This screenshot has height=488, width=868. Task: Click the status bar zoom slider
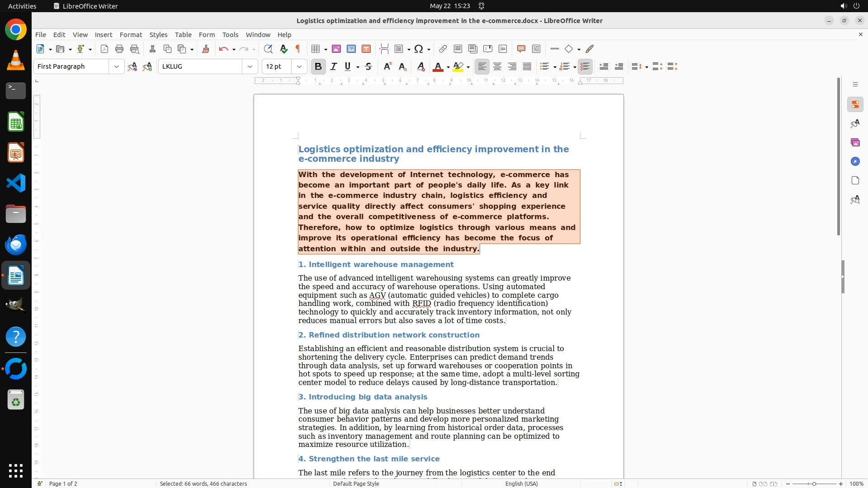click(814, 483)
